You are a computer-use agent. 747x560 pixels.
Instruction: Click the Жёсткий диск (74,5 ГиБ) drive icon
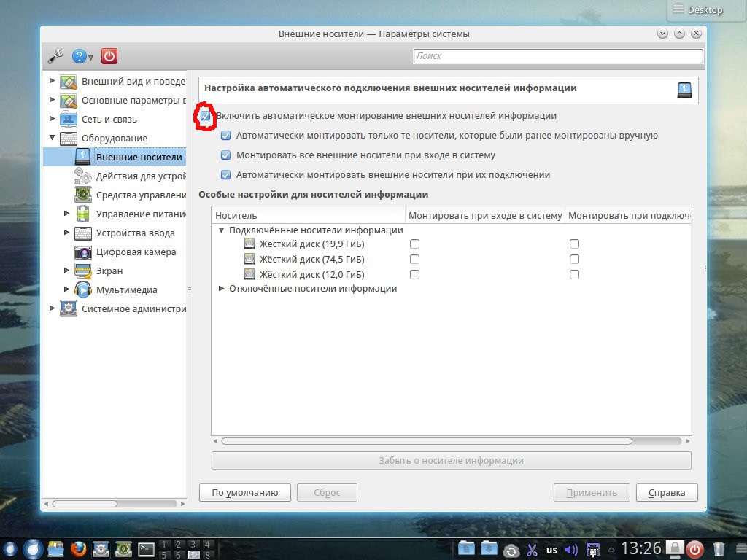249,259
